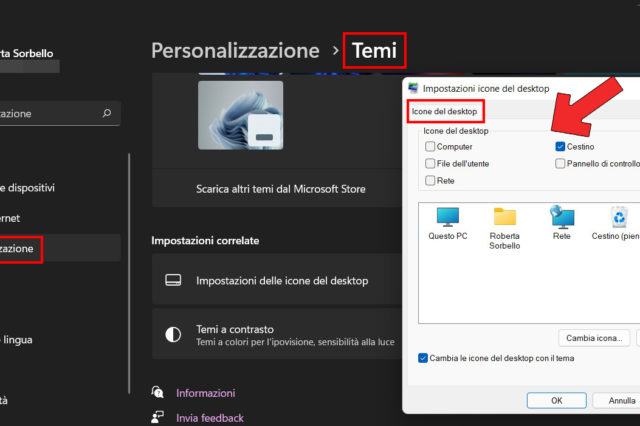Viewport: 640px width, 426px height.
Task: Enable the File dell'utente checkbox
Action: coord(430,164)
